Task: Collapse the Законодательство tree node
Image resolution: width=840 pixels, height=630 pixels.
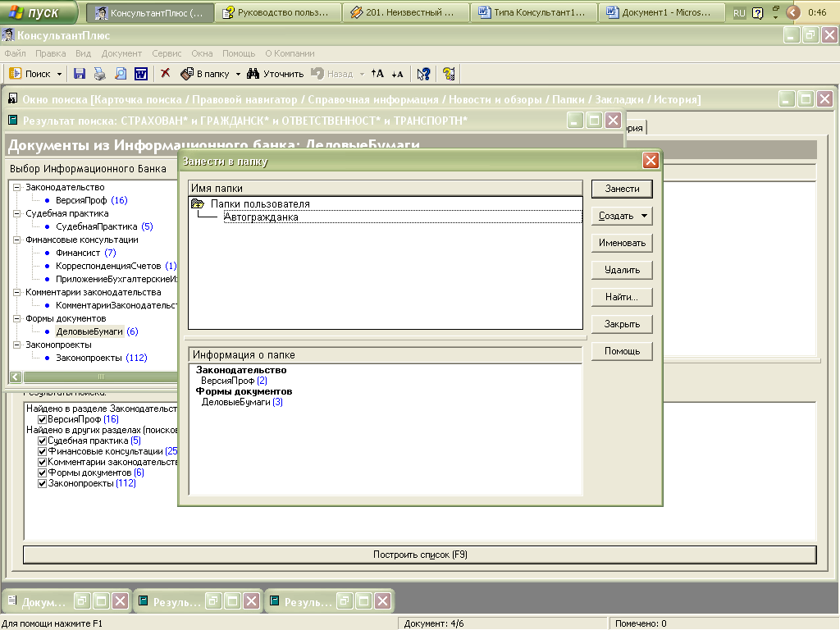Action: 16,188
